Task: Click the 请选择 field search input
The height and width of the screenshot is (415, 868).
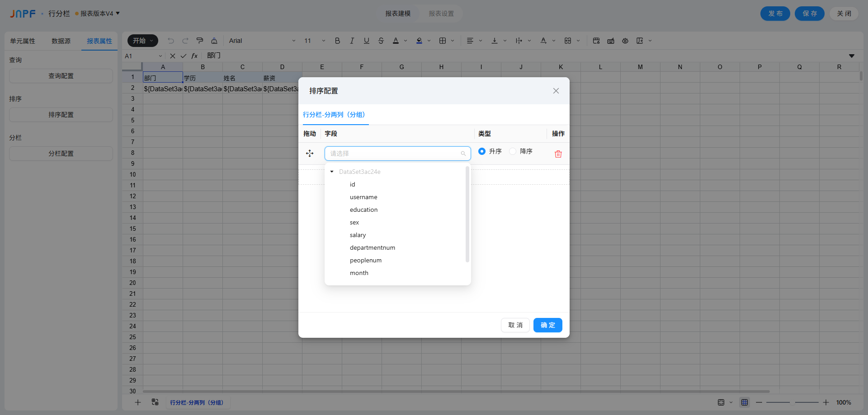Action: [394, 154]
